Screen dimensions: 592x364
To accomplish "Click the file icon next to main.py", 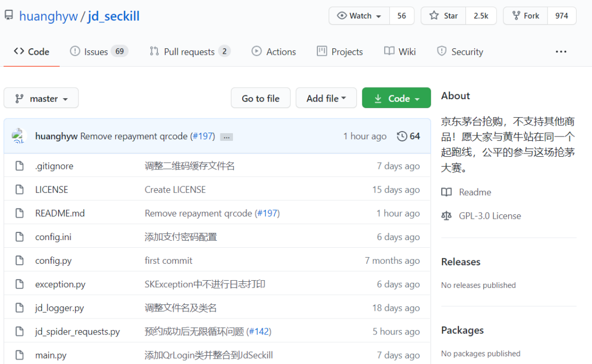I will (19, 355).
